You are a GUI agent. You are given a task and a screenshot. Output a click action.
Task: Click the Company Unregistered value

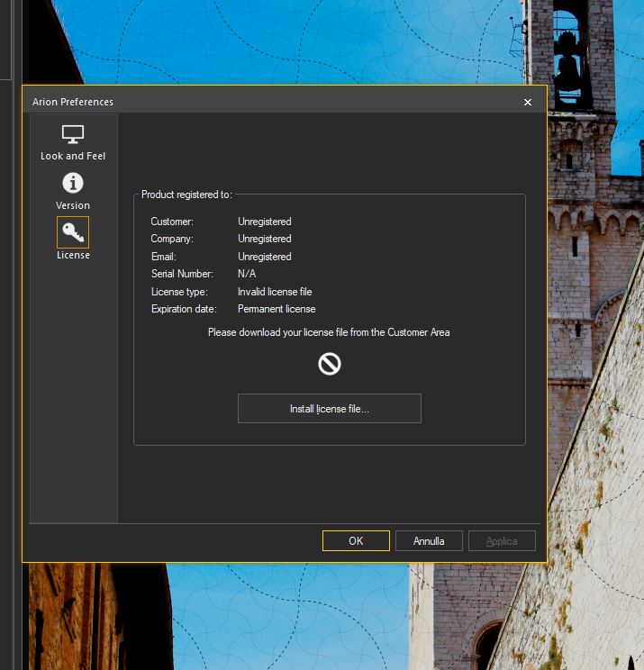[265, 239]
